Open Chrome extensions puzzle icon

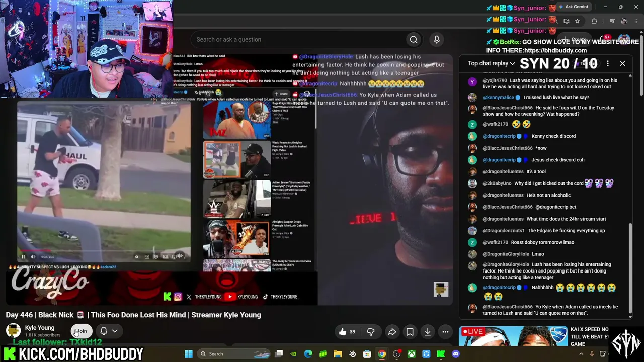pyautogui.click(x=594, y=21)
